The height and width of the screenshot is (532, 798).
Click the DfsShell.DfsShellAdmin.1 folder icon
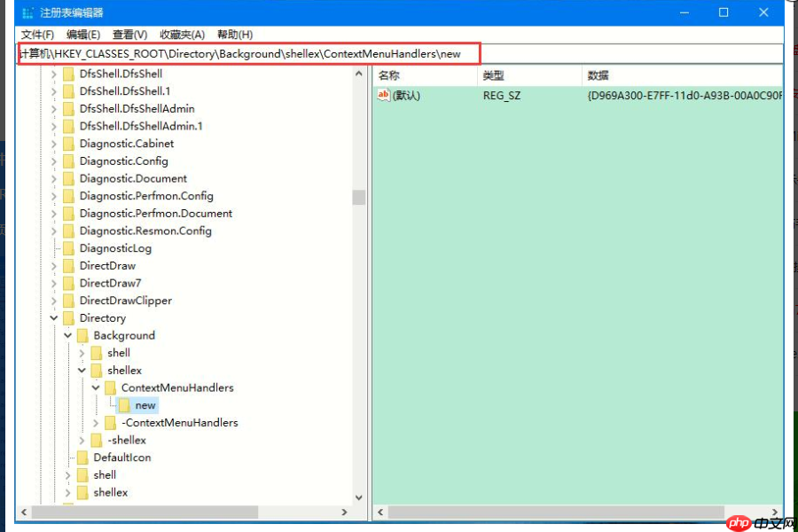[68, 126]
